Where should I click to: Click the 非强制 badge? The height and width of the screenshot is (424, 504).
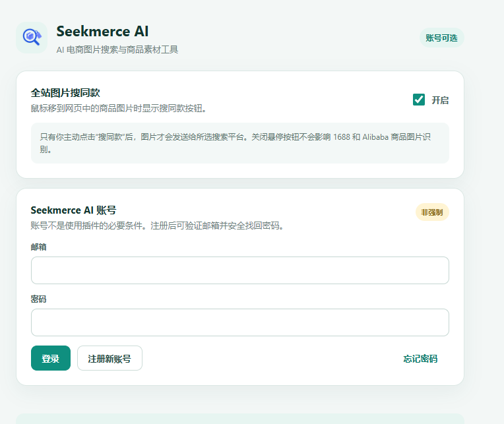432,212
